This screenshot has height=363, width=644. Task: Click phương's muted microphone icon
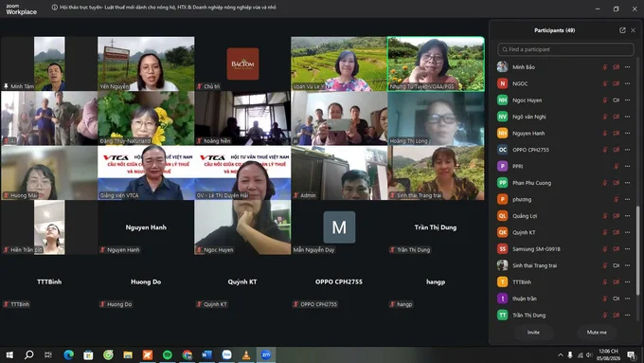point(617,199)
